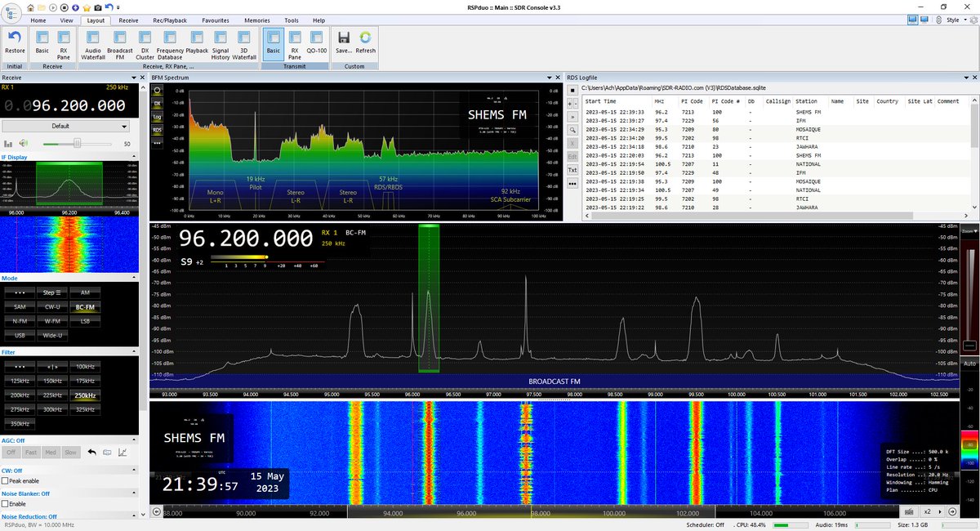Open the Home ribbon tab
Image resolution: width=980 pixels, height=531 pixels.
(x=38, y=20)
